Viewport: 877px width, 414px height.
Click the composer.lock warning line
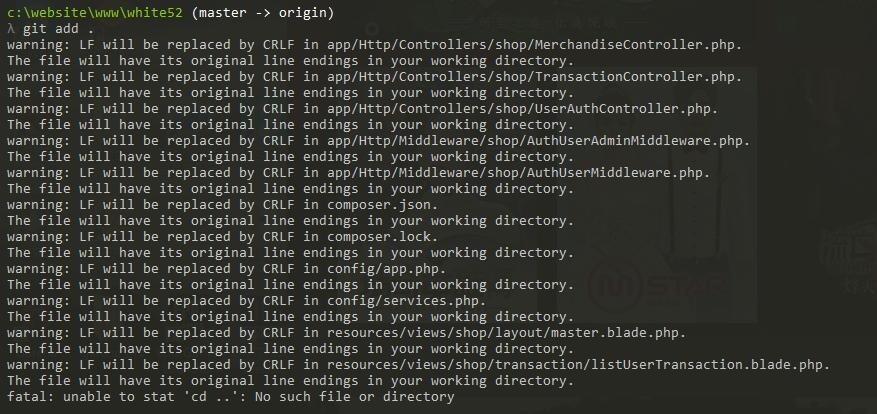point(223,237)
